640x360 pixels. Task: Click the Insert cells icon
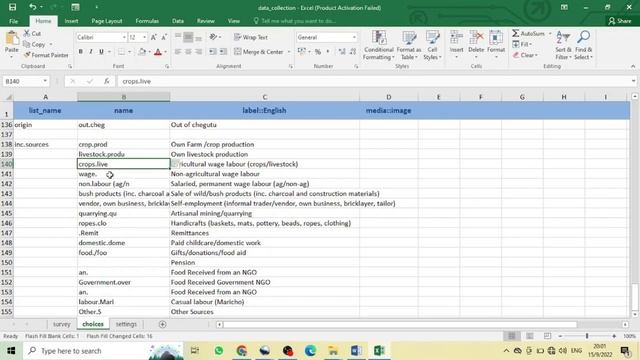pos(456,38)
